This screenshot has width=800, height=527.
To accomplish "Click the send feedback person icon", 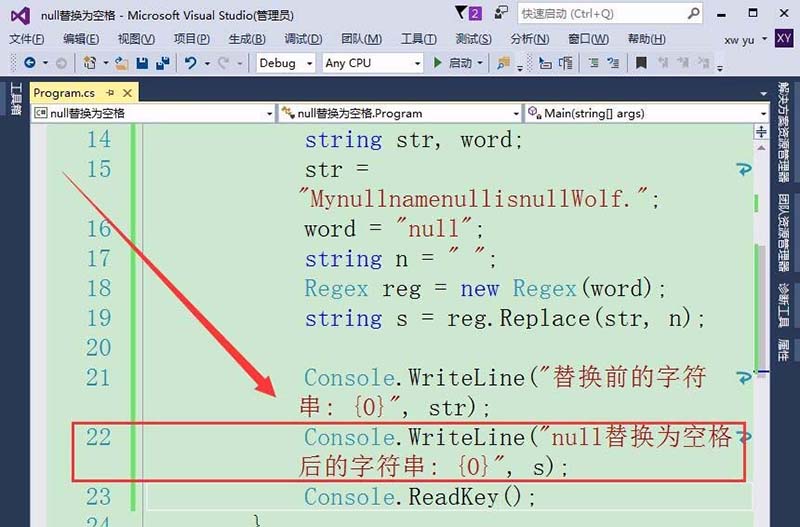I will click(502, 12).
